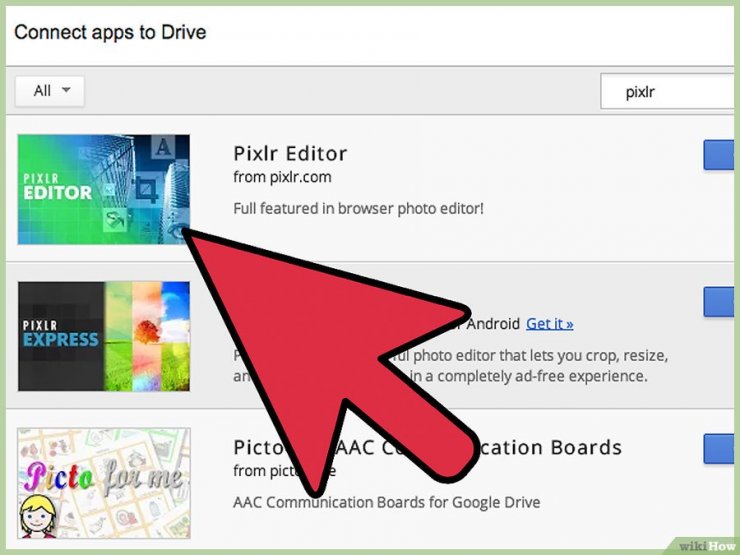Click the 'Connect apps to Drive' heading

pyautogui.click(x=110, y=32)
